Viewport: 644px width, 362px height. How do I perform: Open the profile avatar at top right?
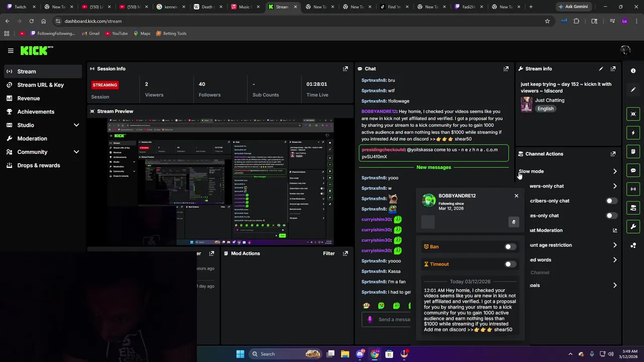625,50
